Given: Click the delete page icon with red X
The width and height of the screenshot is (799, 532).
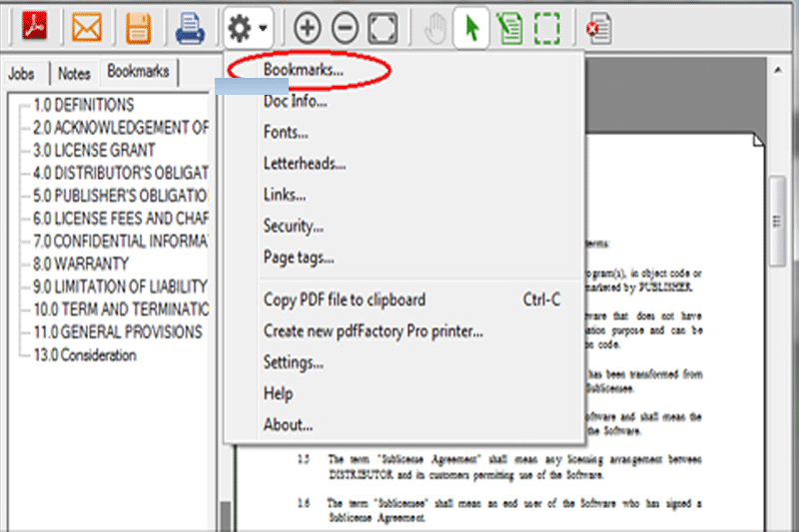Looking at the screenshot, I should (599, 28).
